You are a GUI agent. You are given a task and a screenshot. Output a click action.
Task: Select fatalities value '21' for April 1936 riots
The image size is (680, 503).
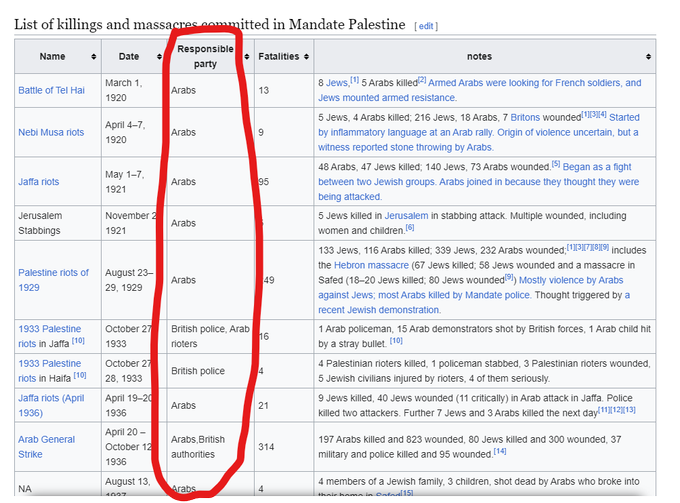click(x=264, y=405)
